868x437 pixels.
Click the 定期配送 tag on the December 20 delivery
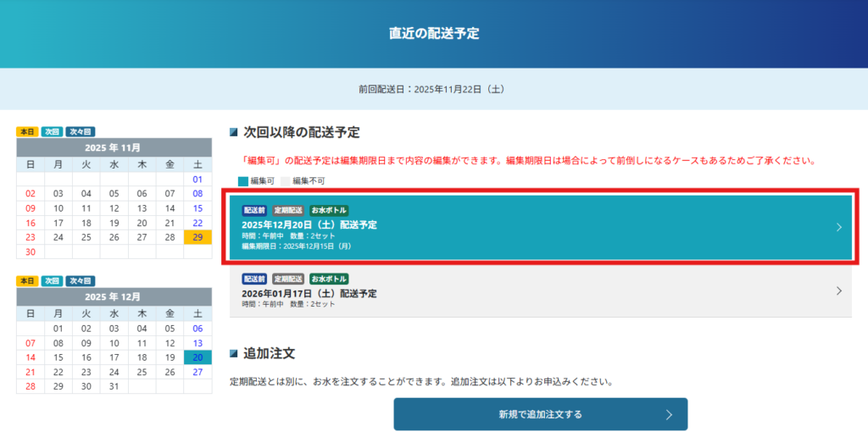288,210
